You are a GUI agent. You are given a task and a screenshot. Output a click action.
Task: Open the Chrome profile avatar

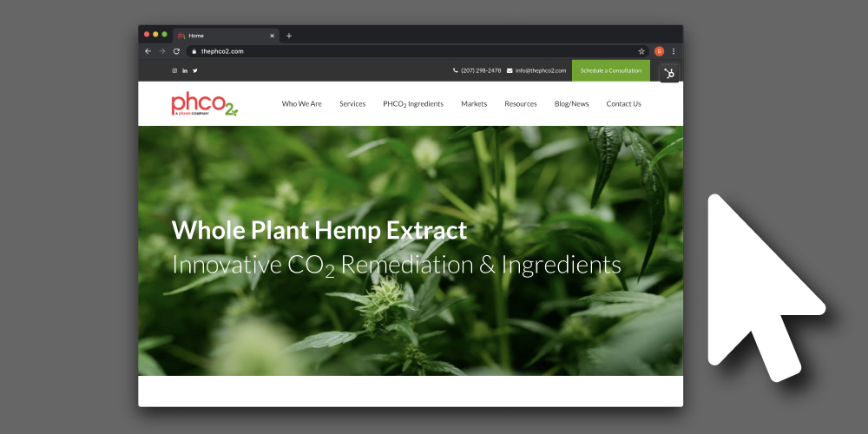pos(659,51)
